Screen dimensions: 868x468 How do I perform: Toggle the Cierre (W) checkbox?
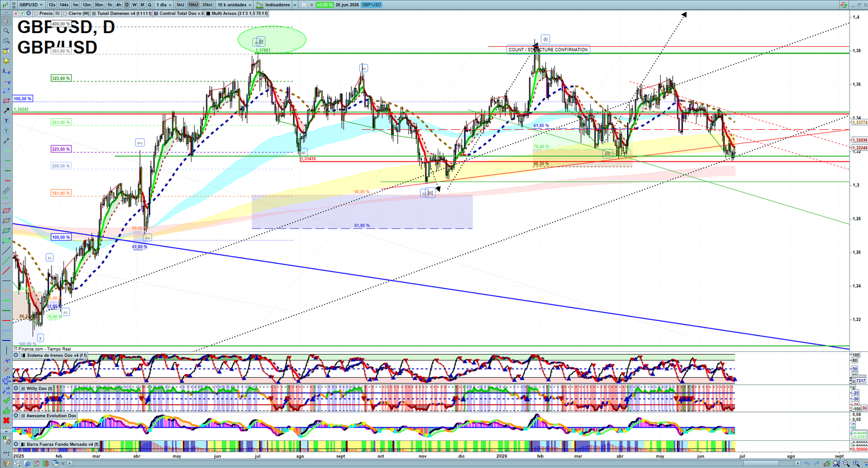[x=65, y=14]
